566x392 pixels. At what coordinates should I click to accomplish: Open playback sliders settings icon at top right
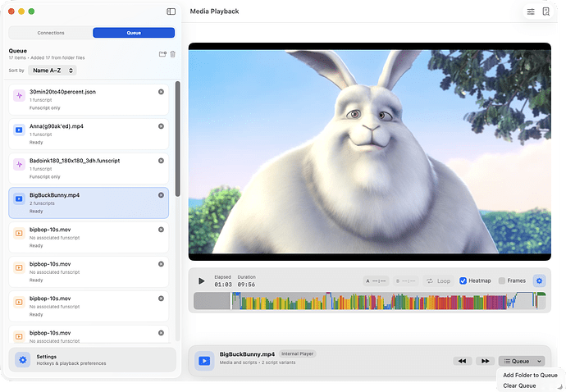(531, 11)
